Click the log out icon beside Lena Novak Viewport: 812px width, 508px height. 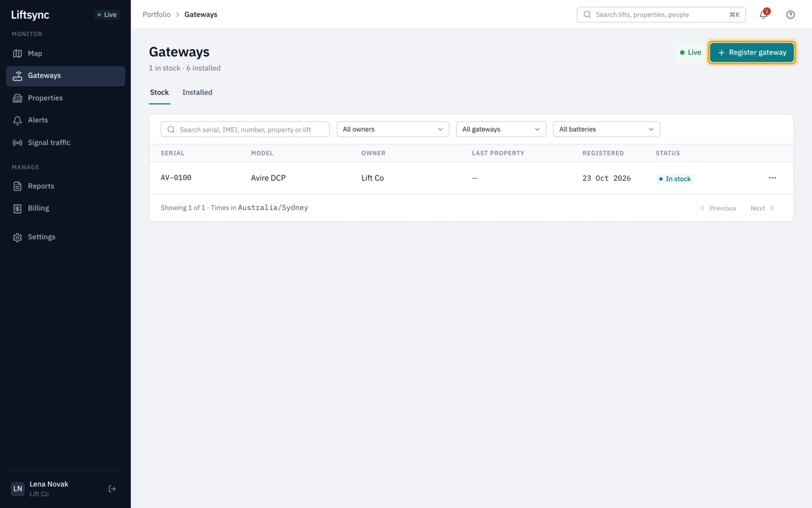pos(113,489)
